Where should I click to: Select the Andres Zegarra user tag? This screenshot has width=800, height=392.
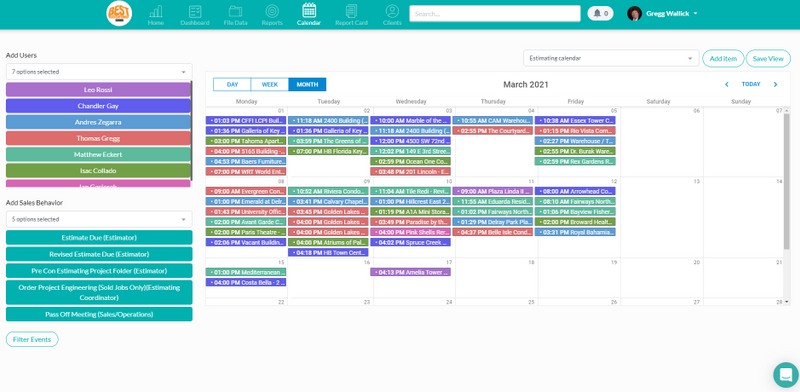click(x=98, y=122)
